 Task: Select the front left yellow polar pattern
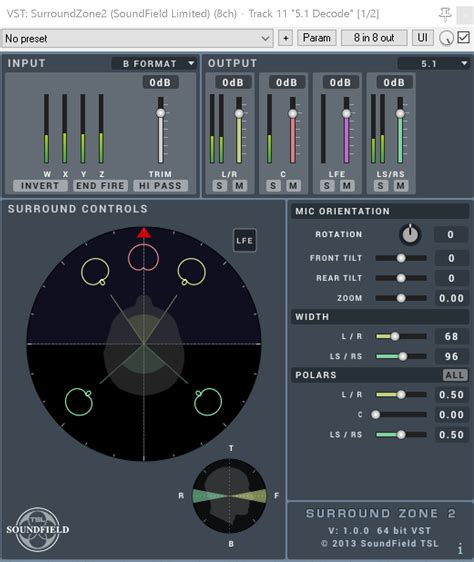95,272
